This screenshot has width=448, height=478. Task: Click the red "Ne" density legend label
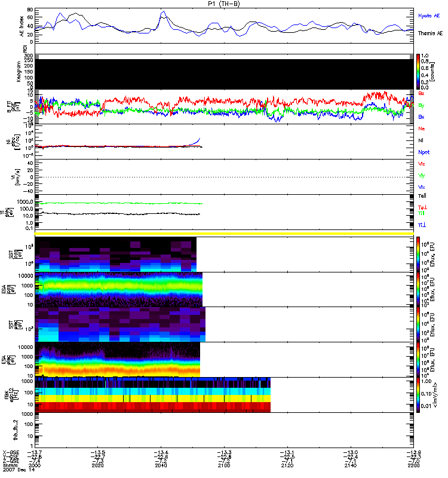pyautogui.click(x=421, y=128)
